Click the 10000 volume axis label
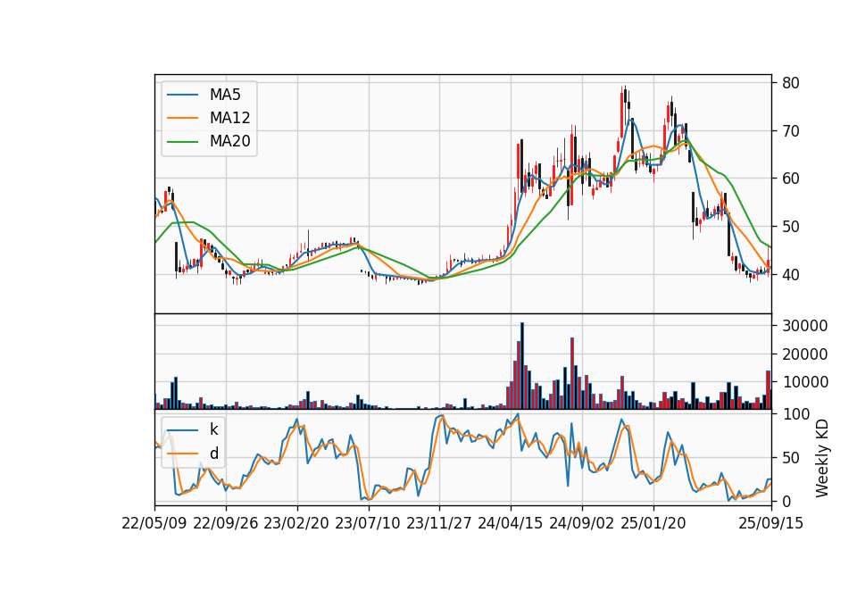857x616 pixels. point(805,382)
